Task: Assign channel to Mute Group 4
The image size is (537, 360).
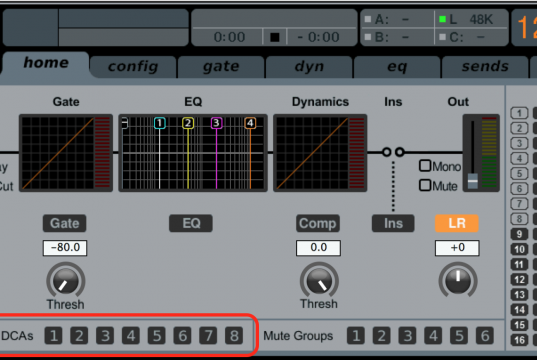Action: pyautogui.click(x=433, y=336)
